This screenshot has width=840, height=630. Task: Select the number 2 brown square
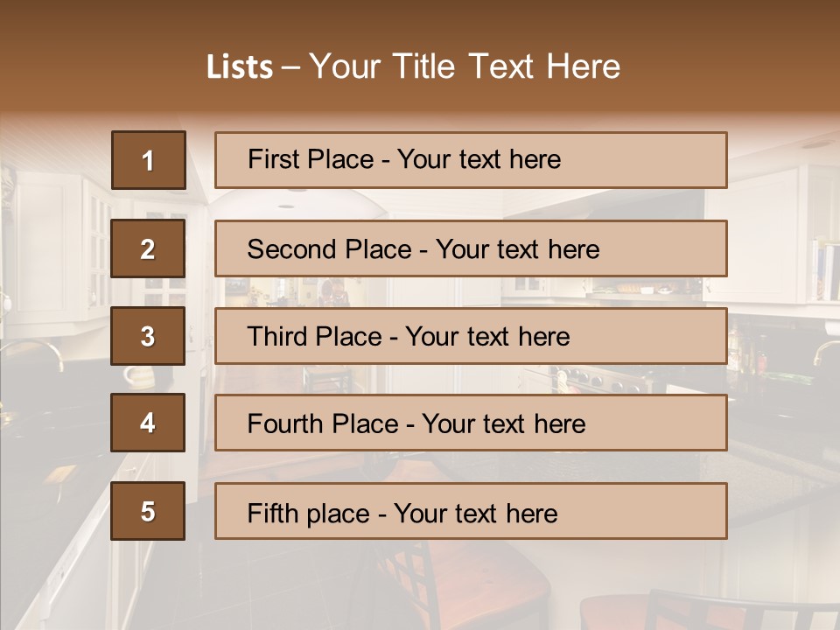(148, 248)
